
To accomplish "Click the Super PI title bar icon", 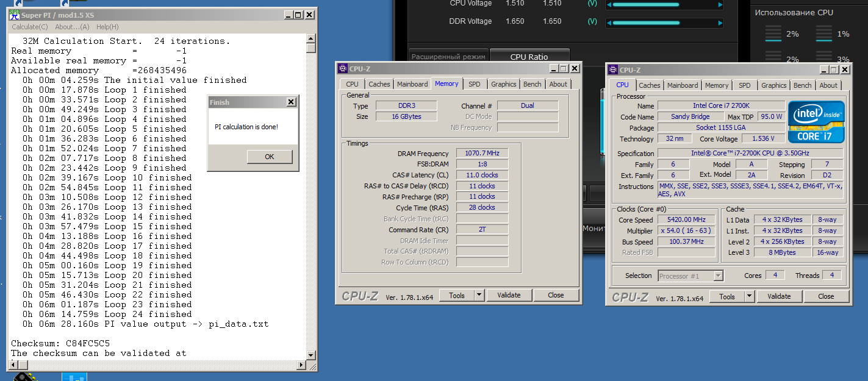I will click(x=15, y=15).
